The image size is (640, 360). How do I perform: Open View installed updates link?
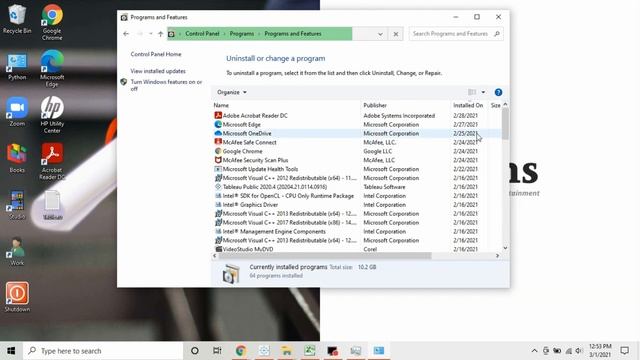(158, 71)
